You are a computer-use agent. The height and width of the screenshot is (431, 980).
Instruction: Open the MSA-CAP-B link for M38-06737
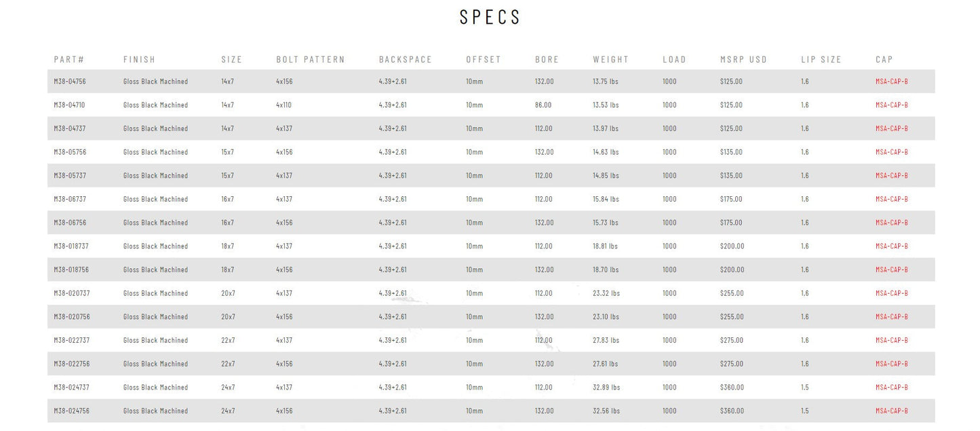891,199
